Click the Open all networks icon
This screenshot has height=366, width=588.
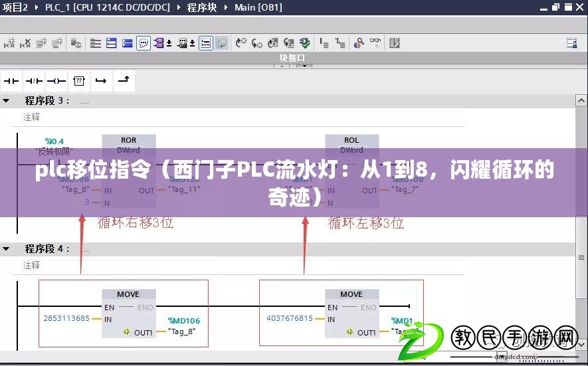[x=95, y=43]
